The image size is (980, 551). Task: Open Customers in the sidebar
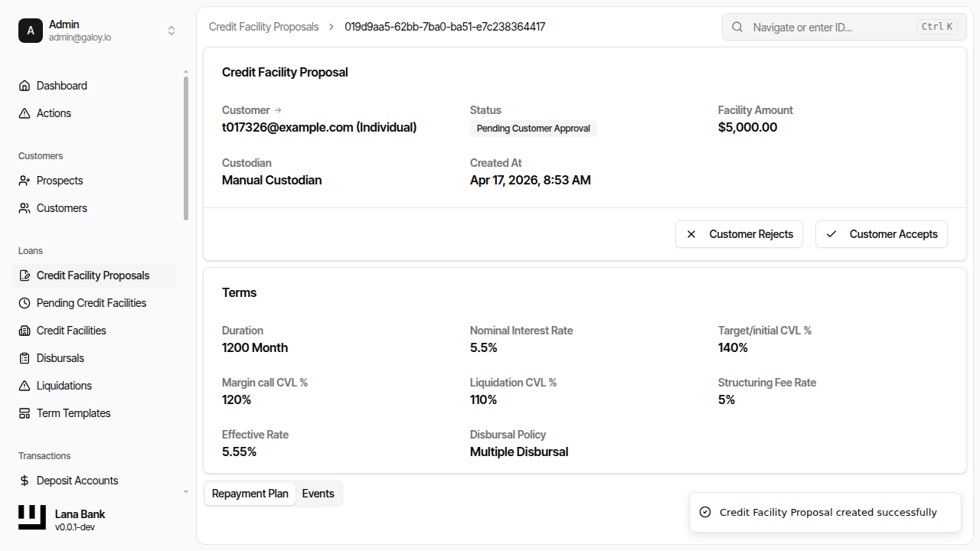(61, 208)
